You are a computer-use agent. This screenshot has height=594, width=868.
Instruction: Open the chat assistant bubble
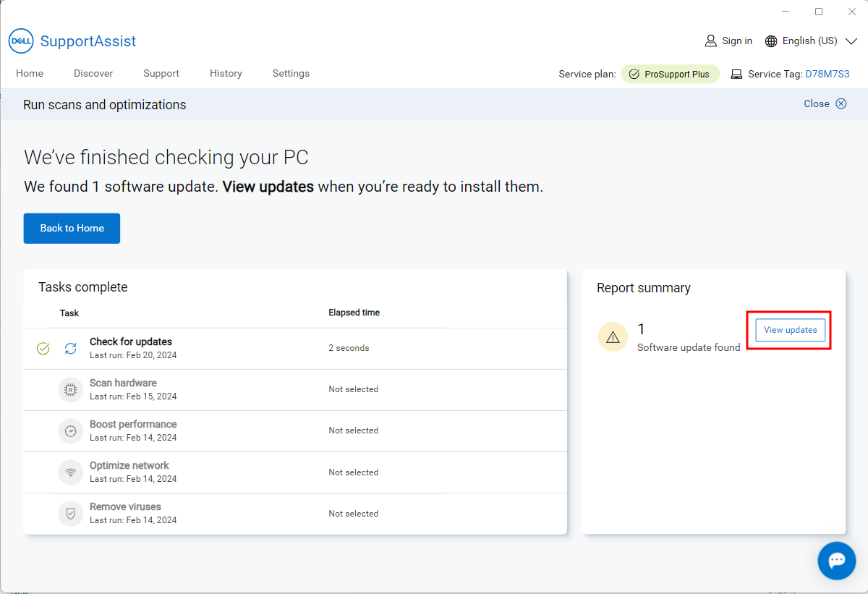[837, 561]
